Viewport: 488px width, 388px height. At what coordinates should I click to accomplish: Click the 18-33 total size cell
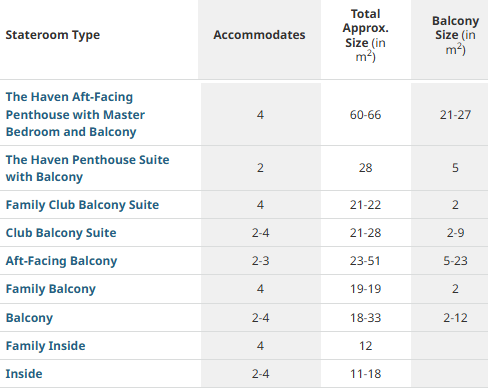click(x=365, y=318)
